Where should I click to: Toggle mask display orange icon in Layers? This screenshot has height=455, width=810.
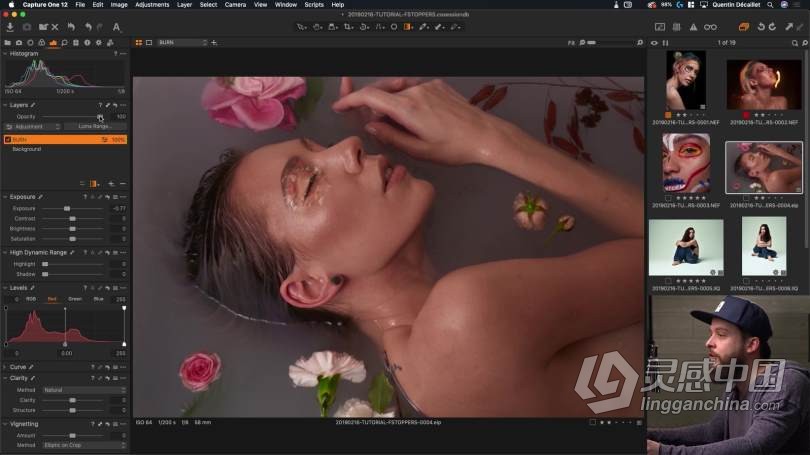point(94,184)
